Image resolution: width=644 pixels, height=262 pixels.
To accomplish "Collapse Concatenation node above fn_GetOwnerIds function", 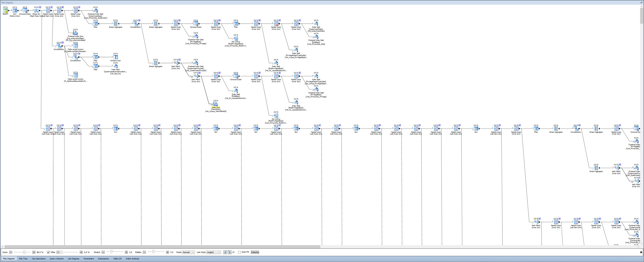I will [63, 42].
